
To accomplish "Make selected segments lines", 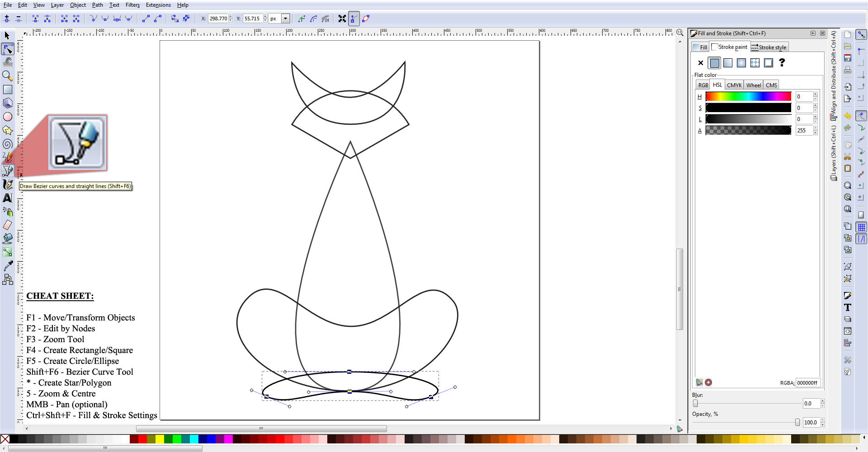I will (146, 19).
